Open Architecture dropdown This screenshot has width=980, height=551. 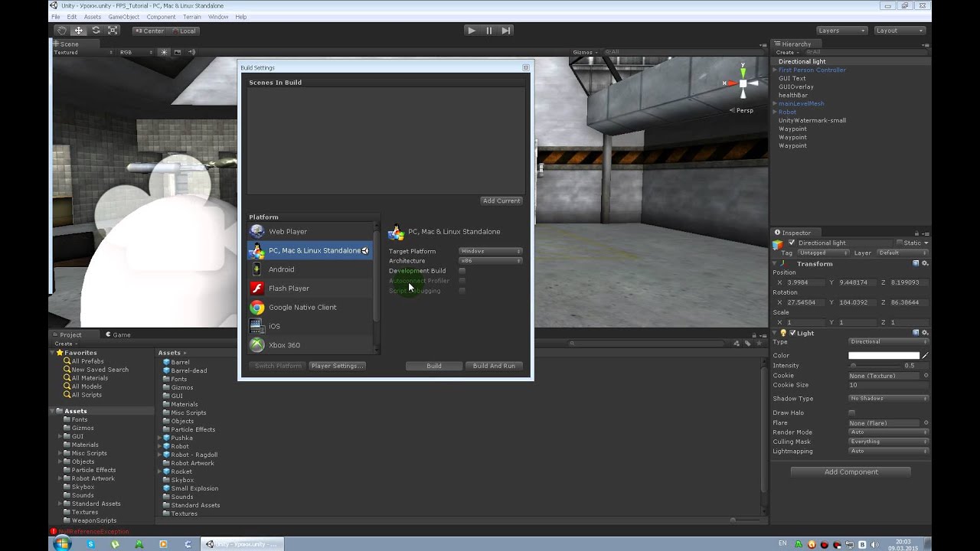[x=490, y=261]
